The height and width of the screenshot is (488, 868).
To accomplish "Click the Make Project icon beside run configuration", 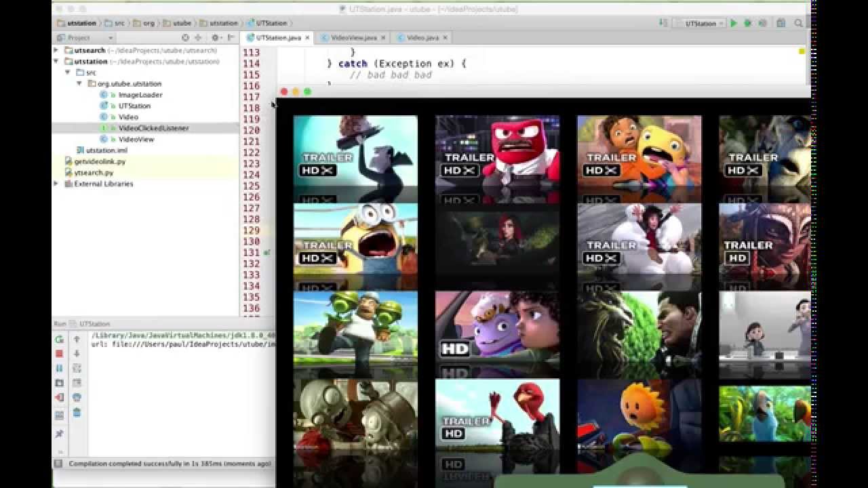I will pyautogui.click(x=663, y=23).
